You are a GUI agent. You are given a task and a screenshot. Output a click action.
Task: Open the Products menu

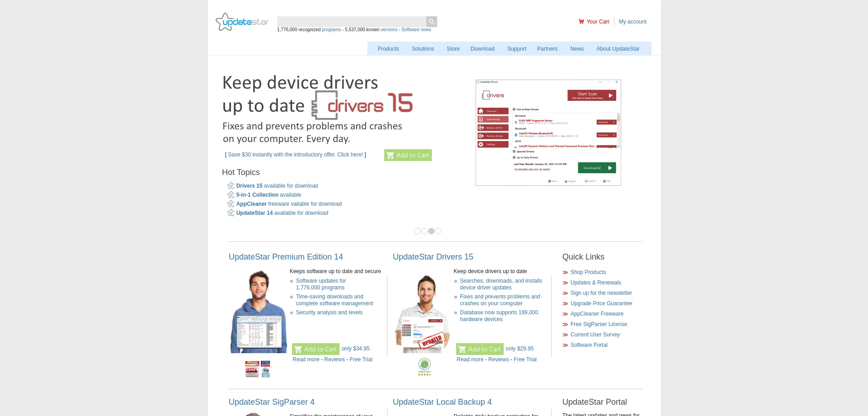pos(388,49)
